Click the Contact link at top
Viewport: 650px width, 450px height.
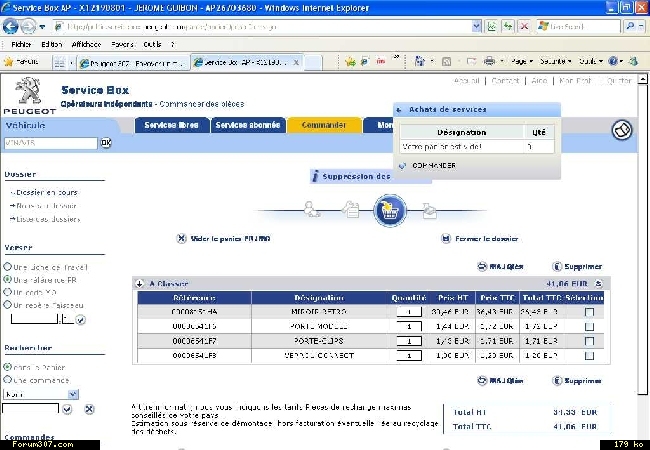pyautogui.click(x=505, y=81)
